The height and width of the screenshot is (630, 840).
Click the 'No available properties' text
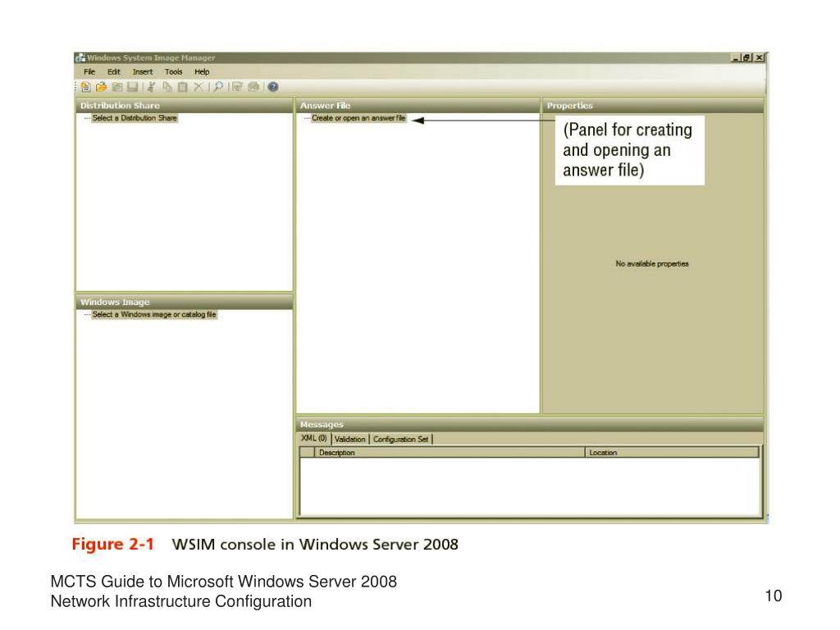click(652, 263)
